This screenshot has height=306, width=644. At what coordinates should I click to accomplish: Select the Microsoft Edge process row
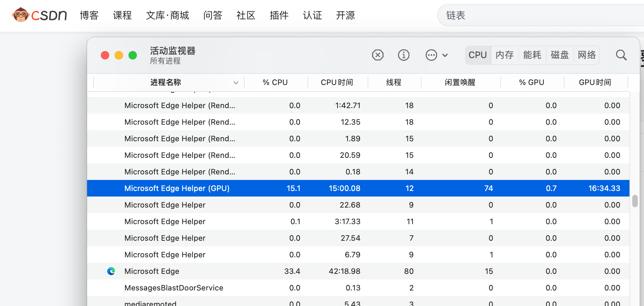click(358, 271)
